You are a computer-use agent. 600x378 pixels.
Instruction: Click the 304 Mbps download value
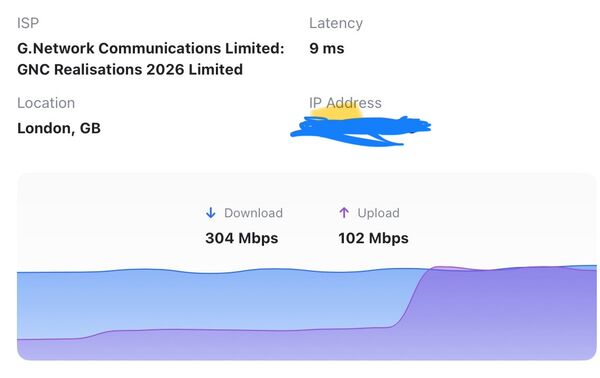(x=241, y=238)
